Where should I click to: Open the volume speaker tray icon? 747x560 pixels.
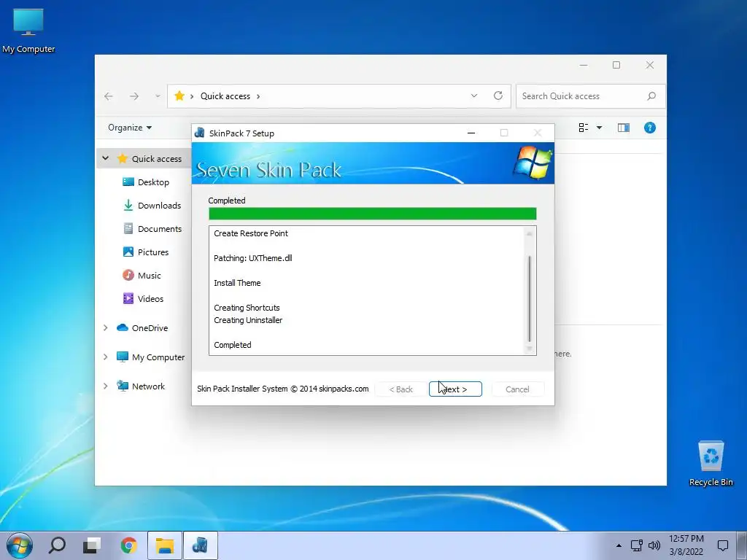[654, 545]
